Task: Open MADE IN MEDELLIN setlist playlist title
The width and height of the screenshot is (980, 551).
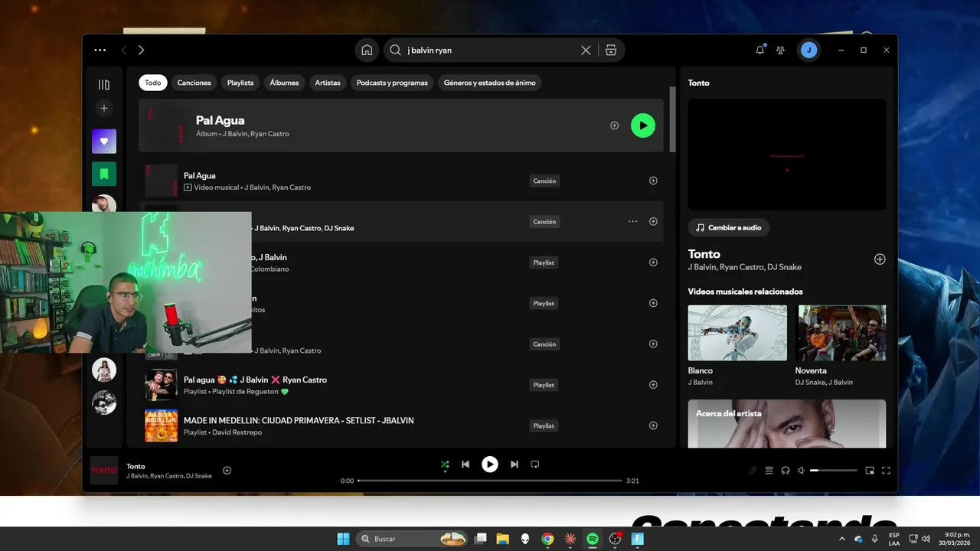Action: point(299,420)
